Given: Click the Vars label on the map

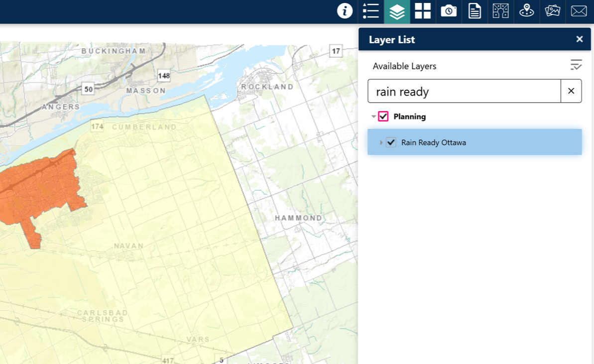Looking at the screenshot, I should [x=198, y=340].
